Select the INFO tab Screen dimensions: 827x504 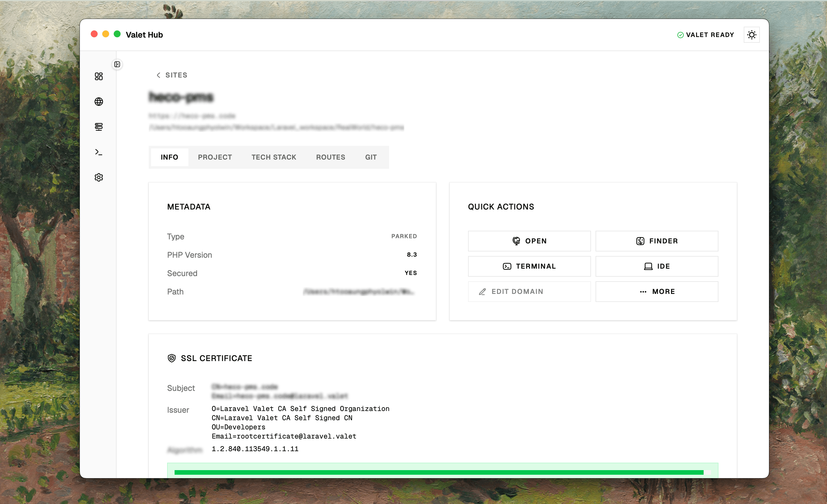169,157
